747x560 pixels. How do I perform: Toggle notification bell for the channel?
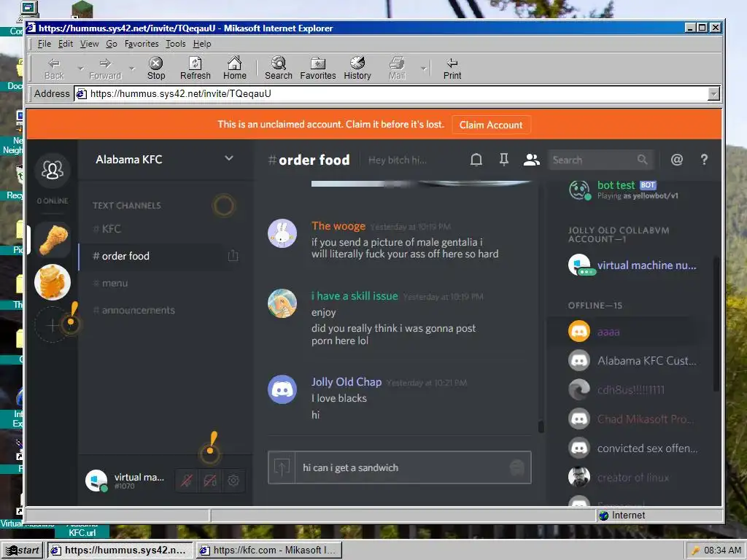[x=476, y=160]
